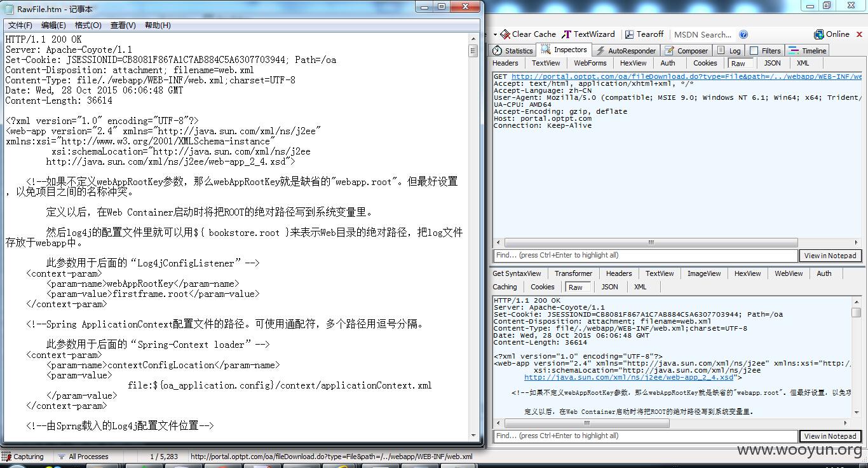Image resolution: width=868 pixels, height=468 pixels.
Task: Select the Caching response tab
Action: pos(505,287)
